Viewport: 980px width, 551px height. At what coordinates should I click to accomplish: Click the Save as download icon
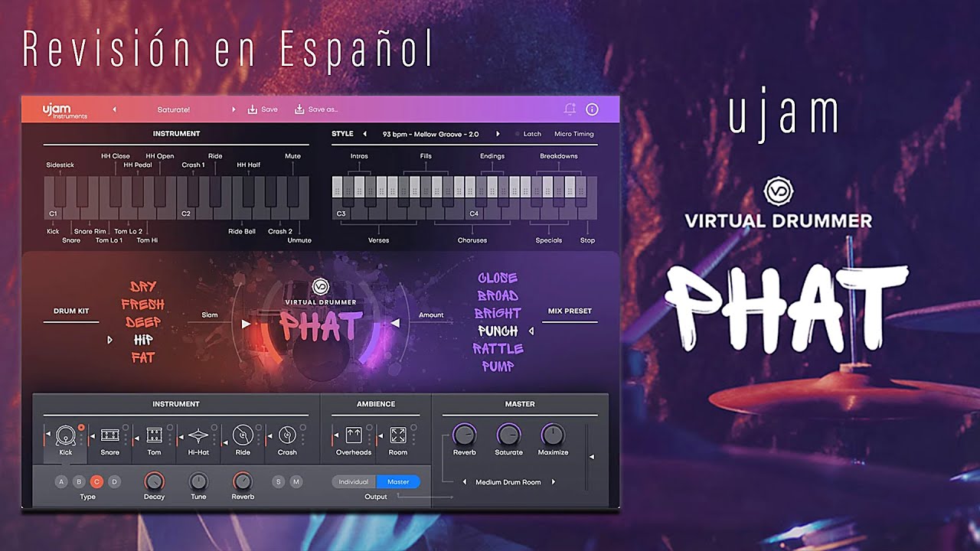click(x=299, y=109)
